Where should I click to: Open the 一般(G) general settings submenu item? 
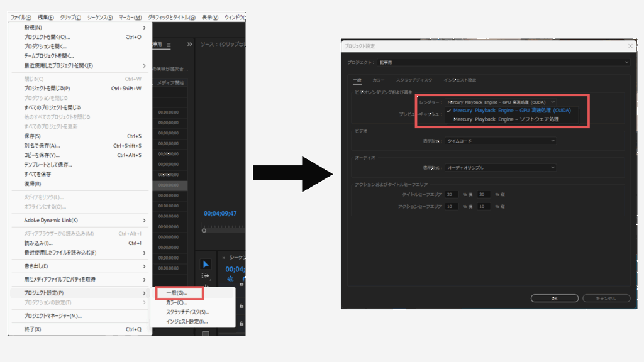coord(177,293)
